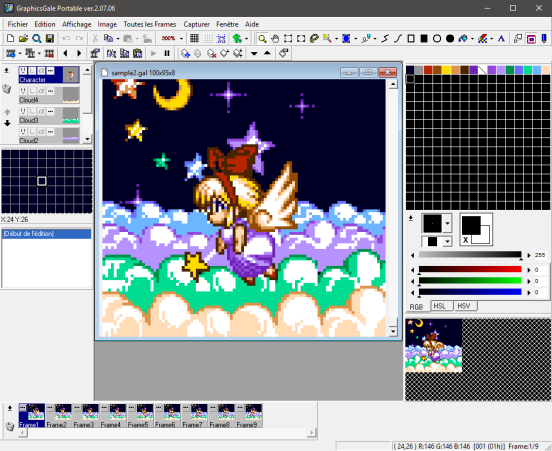Go to next frame arrow

(79, 54)
